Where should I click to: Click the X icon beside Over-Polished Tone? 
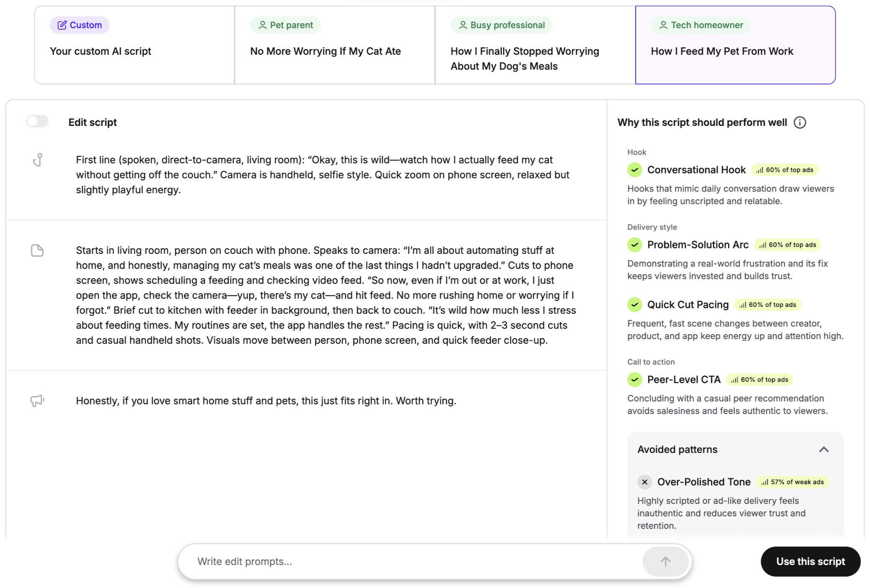coord(645,482)
